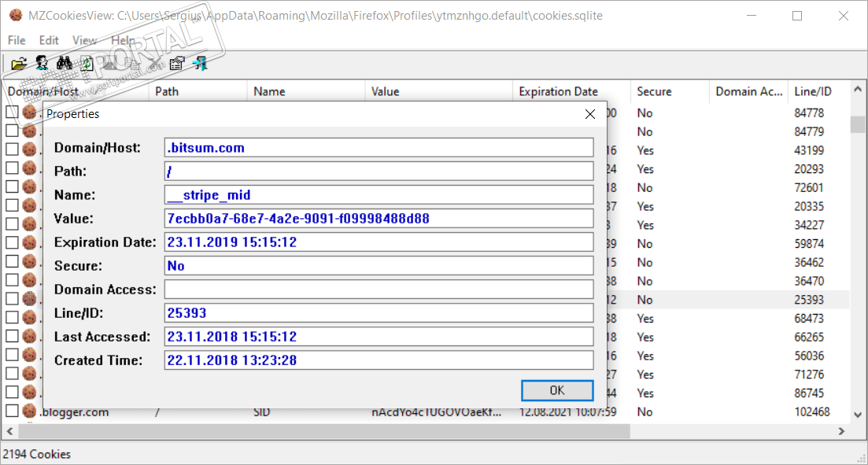Sort by the Name column header

pos(306,91)
